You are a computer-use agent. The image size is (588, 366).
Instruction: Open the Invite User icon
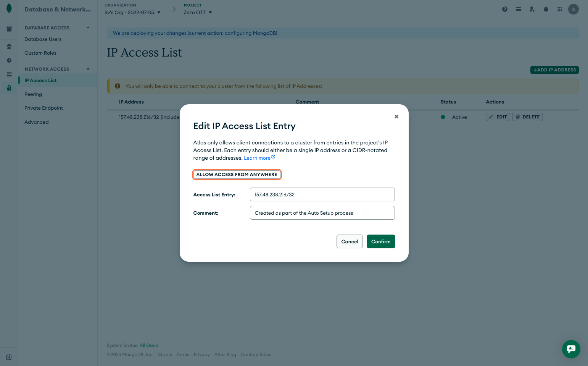(x=532, y=9)
